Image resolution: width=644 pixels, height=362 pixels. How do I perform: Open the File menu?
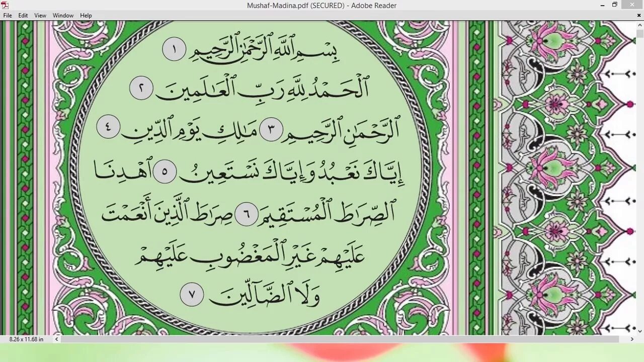(8, 16)
